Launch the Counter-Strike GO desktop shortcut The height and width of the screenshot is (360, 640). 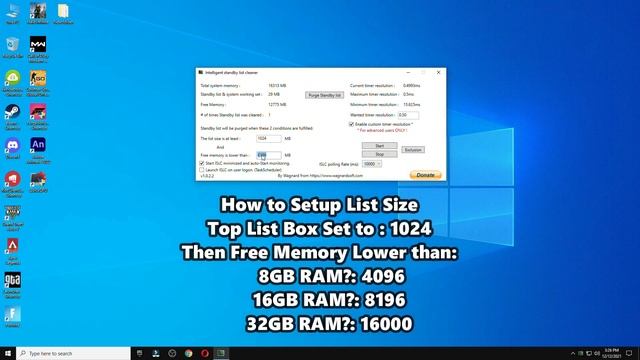click(38, 82)
